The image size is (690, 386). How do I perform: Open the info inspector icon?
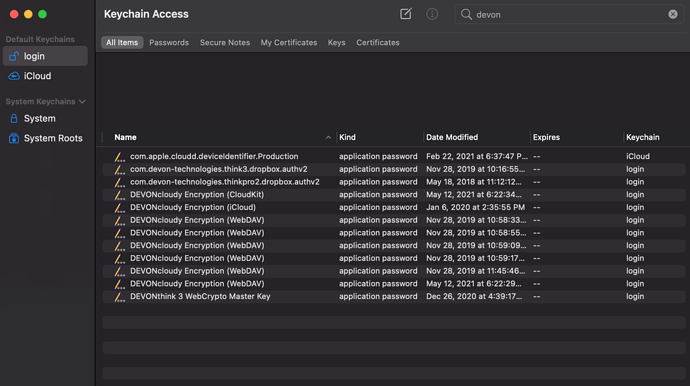(x=432, y=14)
